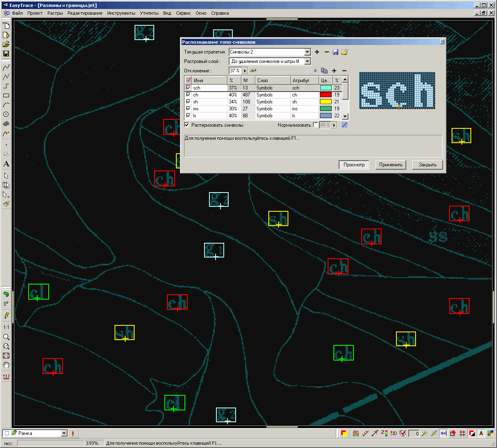
Task: Open the Инструменты menu
Action: pyautogui.click(x=121, y=13)
